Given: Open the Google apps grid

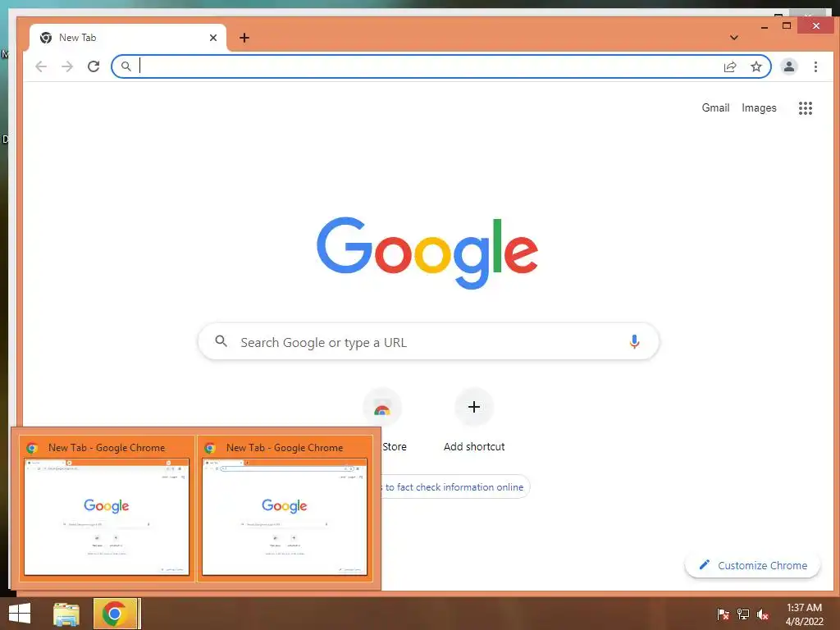Looking at the screenshot, I should point(806,108).
